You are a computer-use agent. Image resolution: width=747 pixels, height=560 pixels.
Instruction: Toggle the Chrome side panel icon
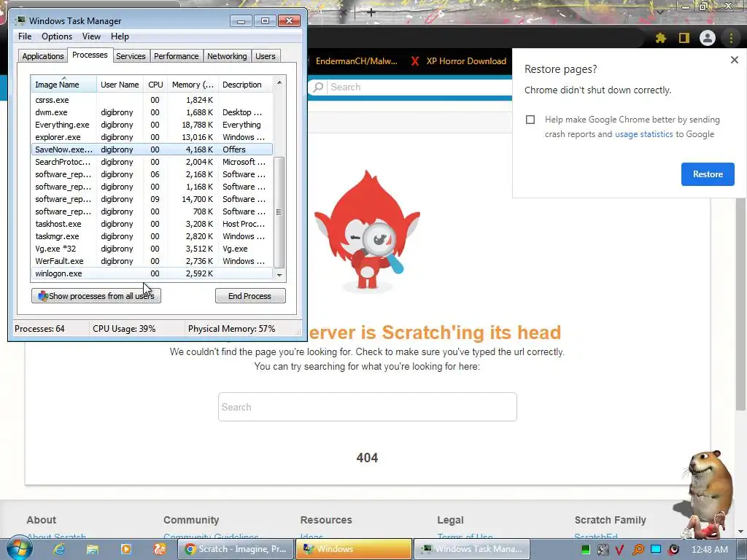coord(684,38)
